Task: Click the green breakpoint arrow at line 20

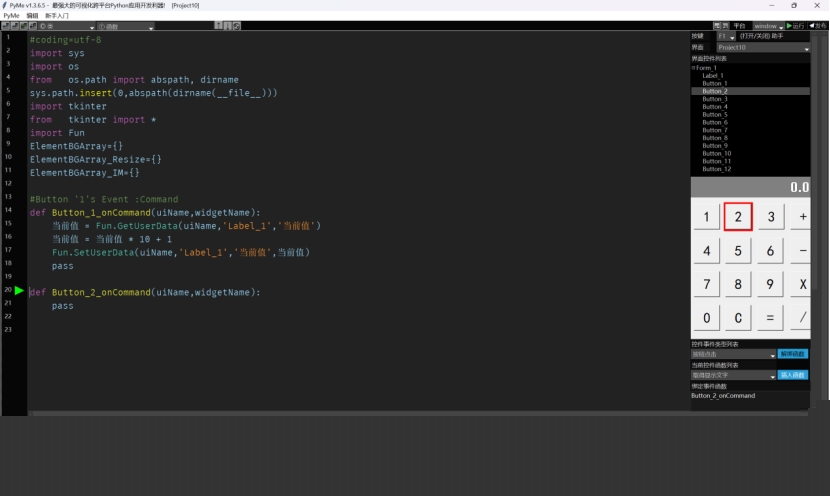Action: (19, 290)
